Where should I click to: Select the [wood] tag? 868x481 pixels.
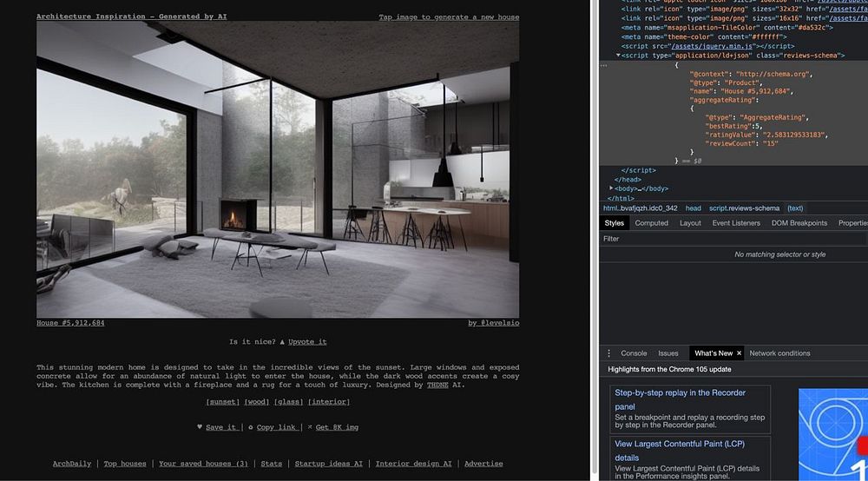click(257, 402)
